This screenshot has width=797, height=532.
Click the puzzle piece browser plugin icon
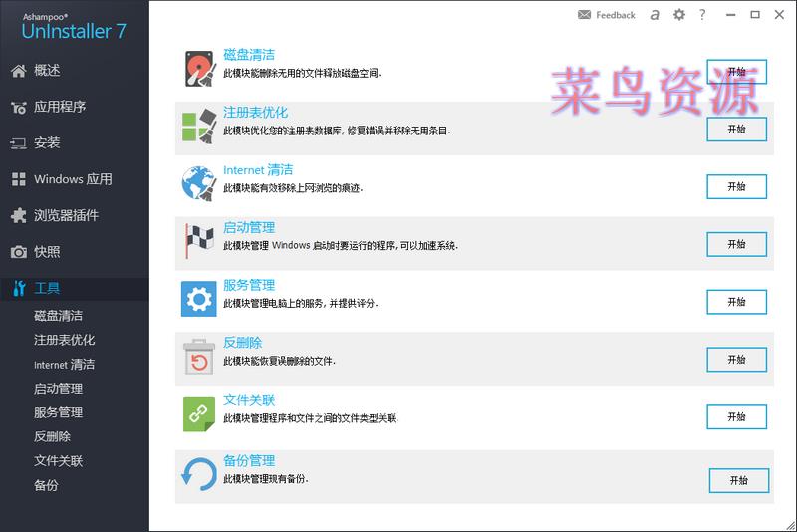(19, 215)
